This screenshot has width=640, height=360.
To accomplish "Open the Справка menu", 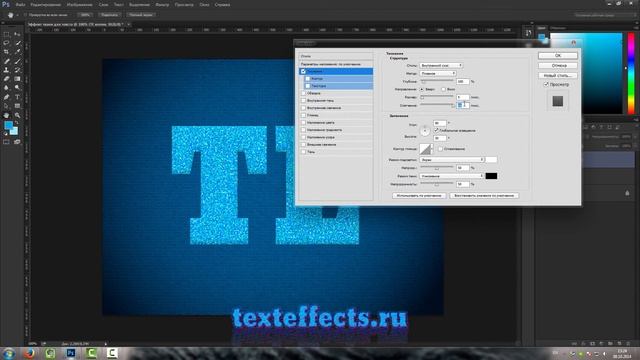I will pyautogui.click(x=222, y=5).
